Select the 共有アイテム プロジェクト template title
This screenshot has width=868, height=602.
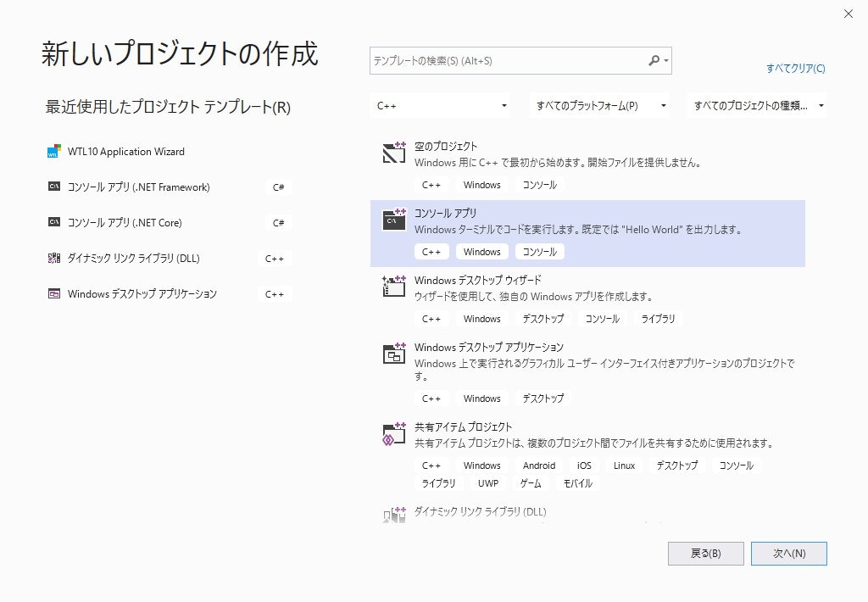(464, 427)
